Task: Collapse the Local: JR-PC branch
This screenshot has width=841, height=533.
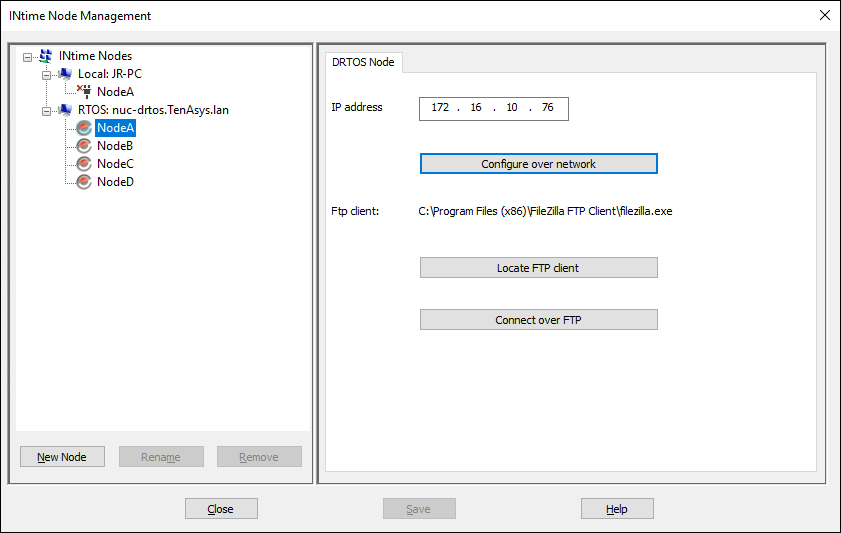Action: pos(46,75)
